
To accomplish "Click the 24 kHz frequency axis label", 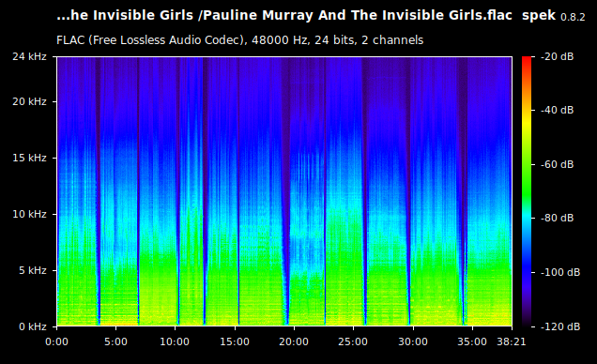I will coord(29,56).
